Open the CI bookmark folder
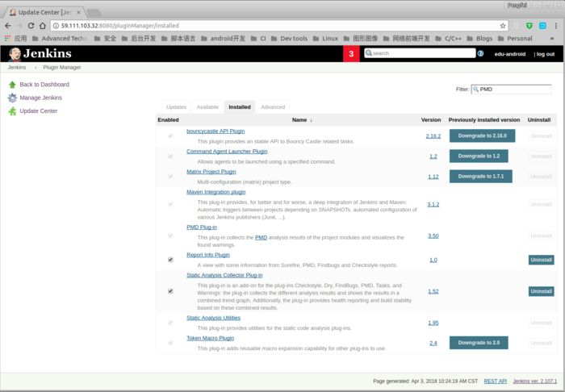Viewport: 565px width, 392px height. (258, 38)
